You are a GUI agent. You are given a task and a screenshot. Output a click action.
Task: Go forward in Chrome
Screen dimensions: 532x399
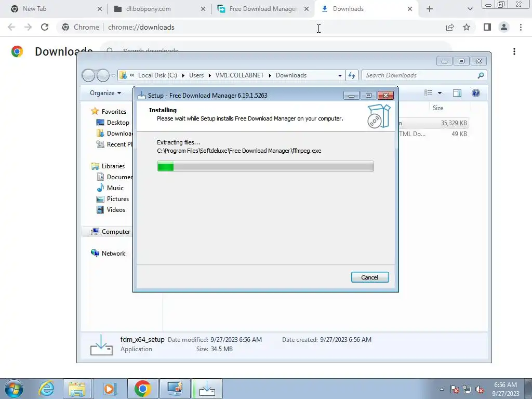(28, 27)
